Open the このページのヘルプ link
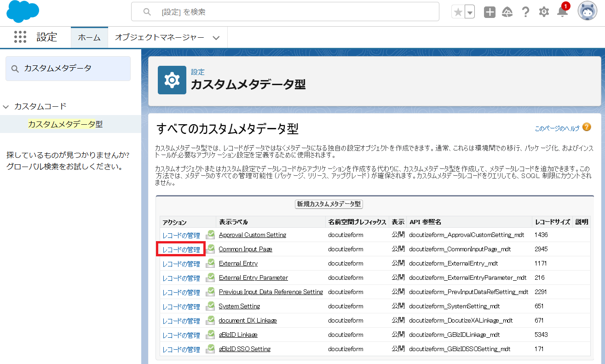The height and width of the screenshot is (364, 605). click(557, 128)
